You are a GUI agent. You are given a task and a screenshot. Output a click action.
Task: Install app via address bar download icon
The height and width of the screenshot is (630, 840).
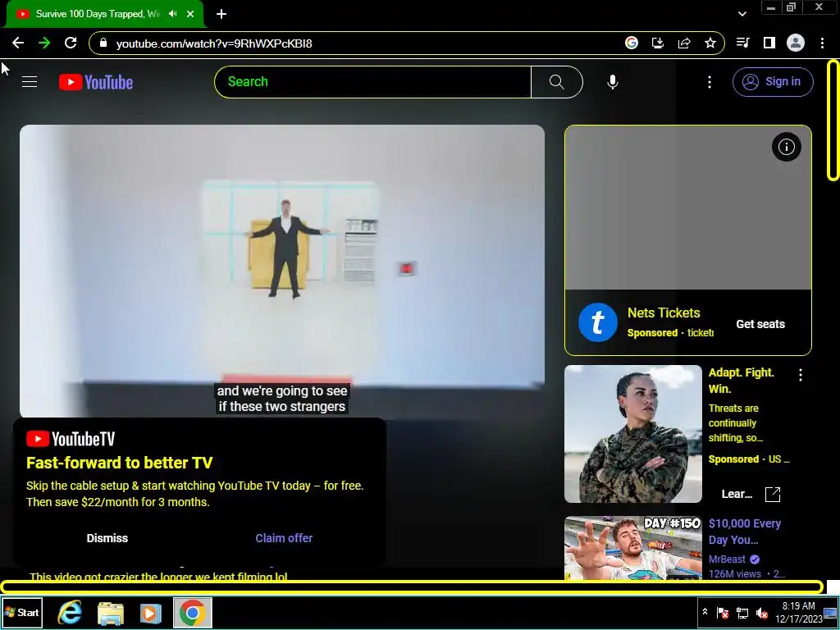pyautogui.click(x=658, y=43)
